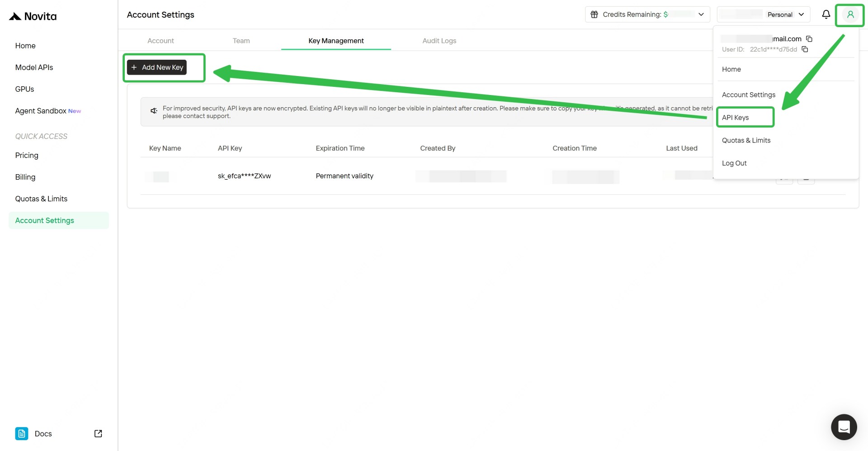This screenshot has height=451, width=868.
Task: Copy the User ID using its copy icon
Action: [x=805, y=49]
